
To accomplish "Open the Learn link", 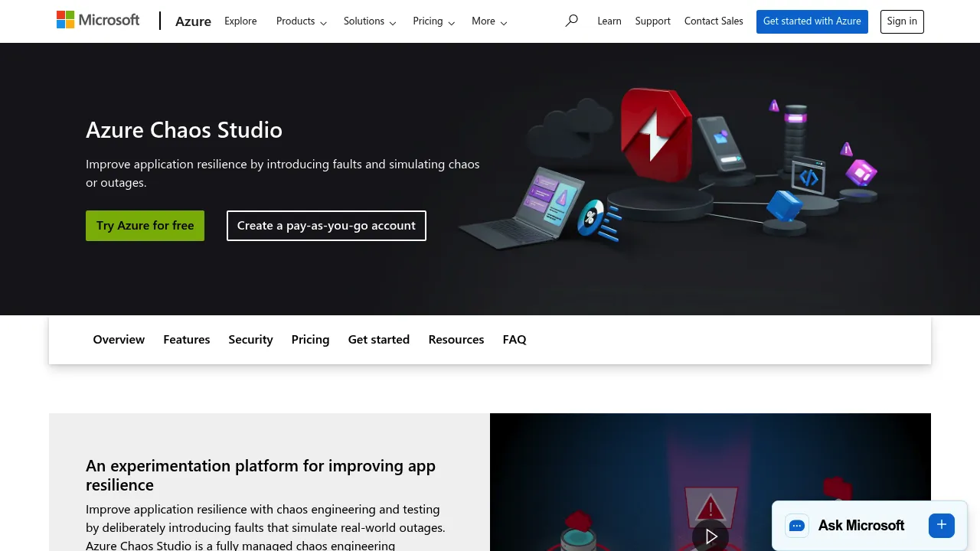I will pos(609,21).
